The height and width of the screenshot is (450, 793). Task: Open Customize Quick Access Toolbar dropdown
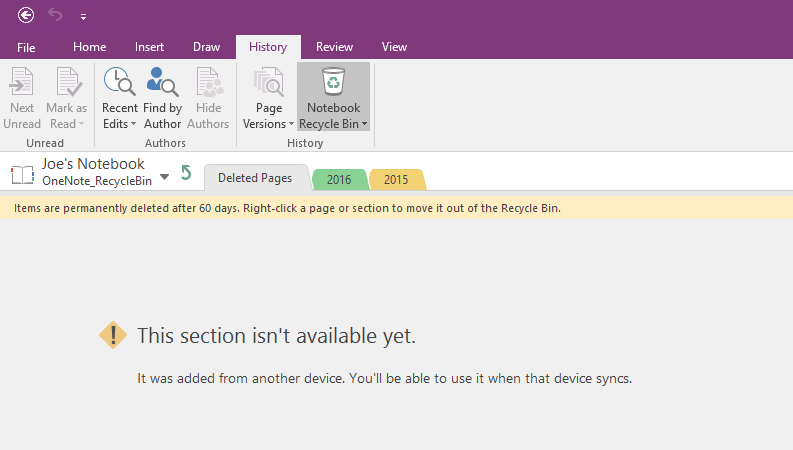(83, 17)
